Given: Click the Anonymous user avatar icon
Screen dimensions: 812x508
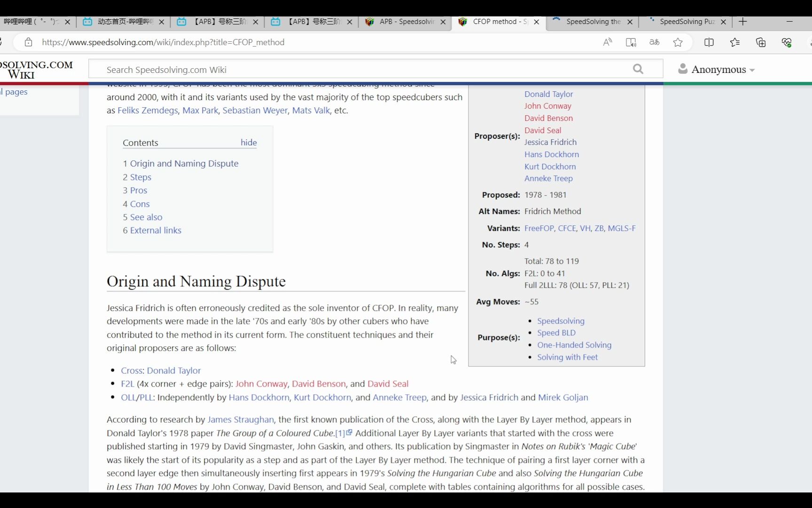Looking at the screenshot, I should click(x=683, y=69).
